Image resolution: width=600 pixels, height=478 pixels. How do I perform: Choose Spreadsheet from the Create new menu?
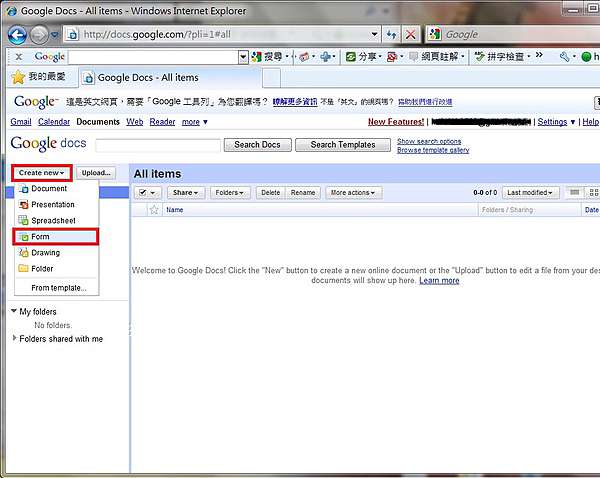point(56,221)
